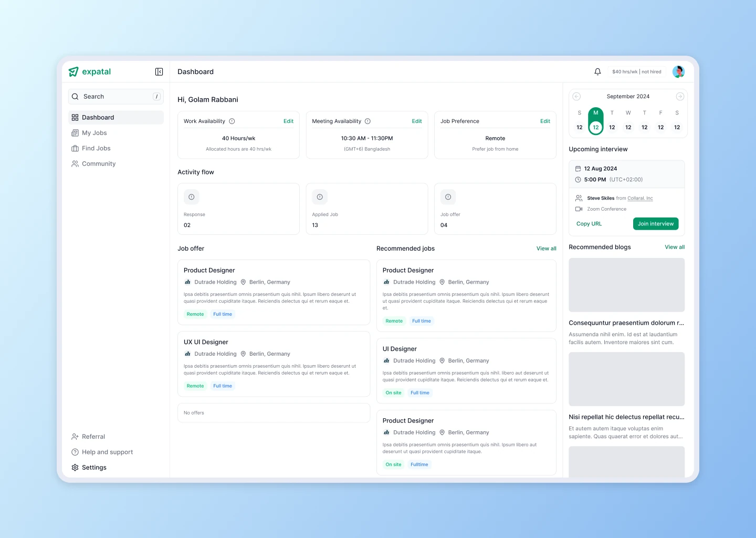Click the Response card info icon
Screen dimensions: 756x538
click(192, 197)
